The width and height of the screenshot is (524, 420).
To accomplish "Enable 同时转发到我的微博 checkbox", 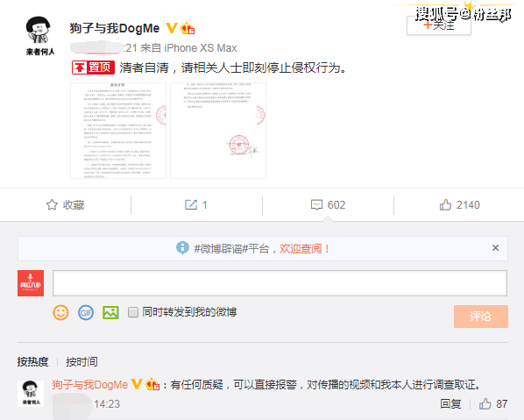I will [x=133, y=312].
